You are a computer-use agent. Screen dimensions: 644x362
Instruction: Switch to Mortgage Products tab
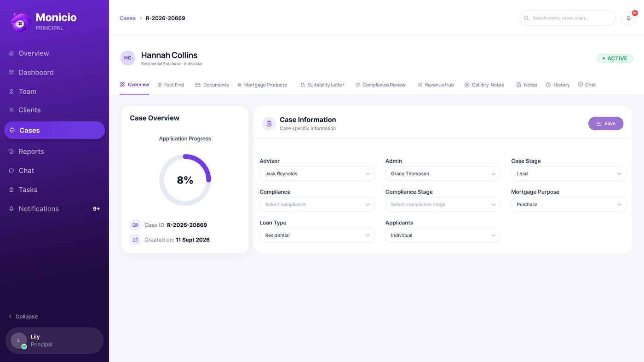(x=262, y=85)
